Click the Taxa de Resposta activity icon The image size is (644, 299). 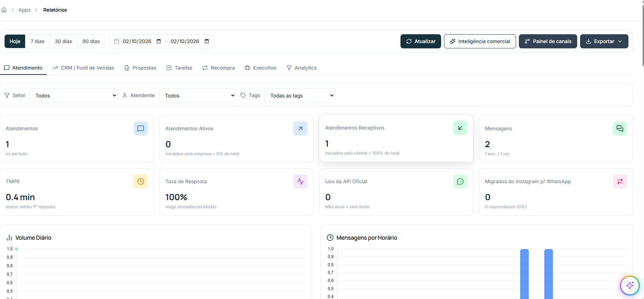click(300, 181)
